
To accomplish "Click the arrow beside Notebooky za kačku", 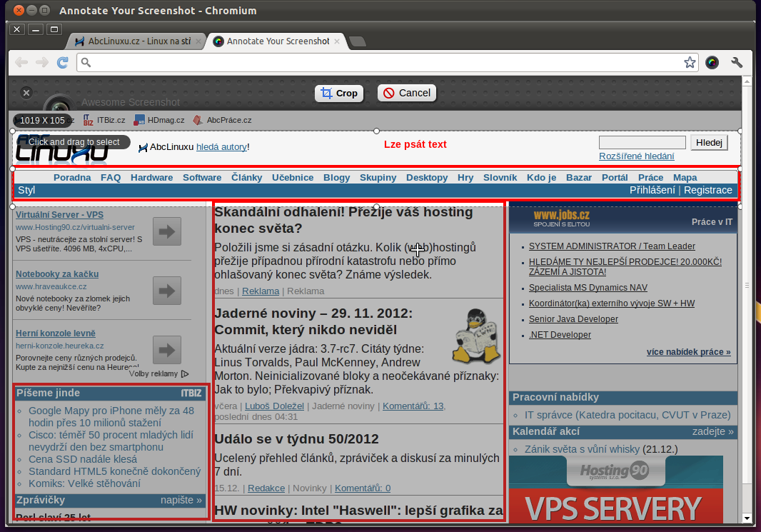I will (167, 291).
